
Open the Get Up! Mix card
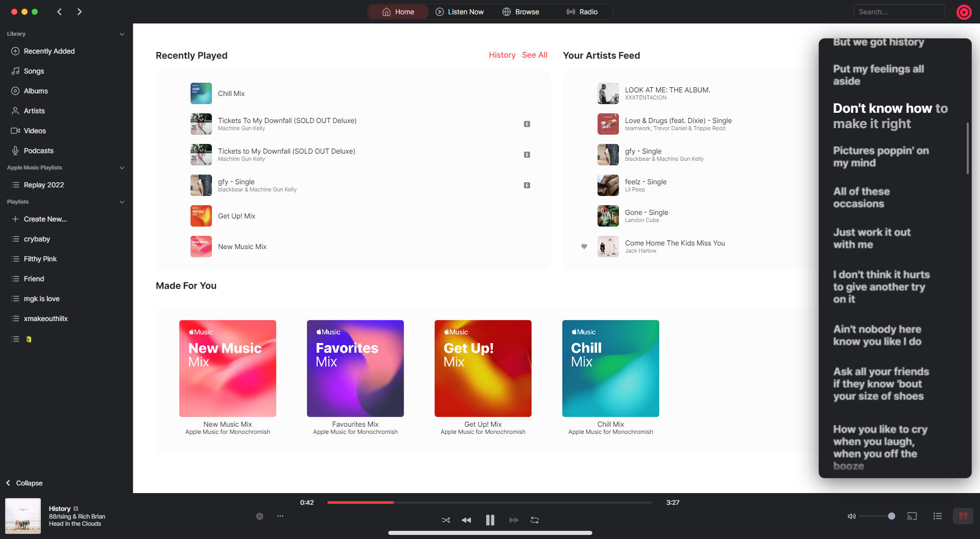point(483,369)
